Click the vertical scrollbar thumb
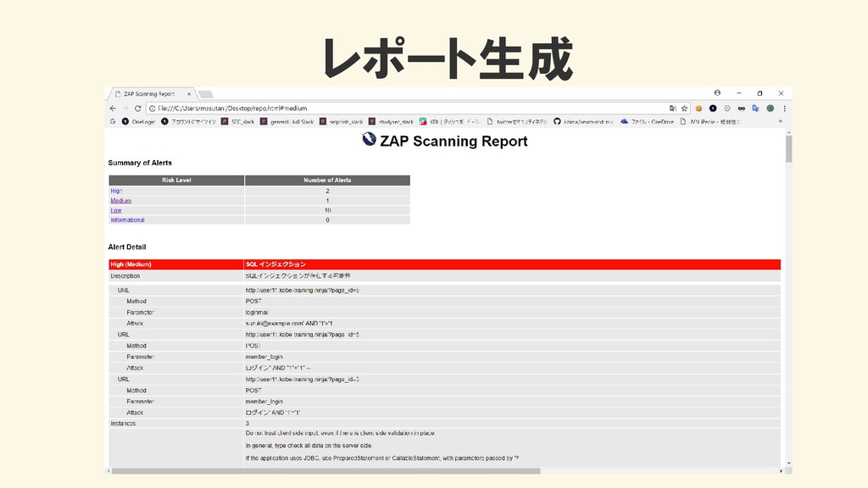 coord(788,148)
